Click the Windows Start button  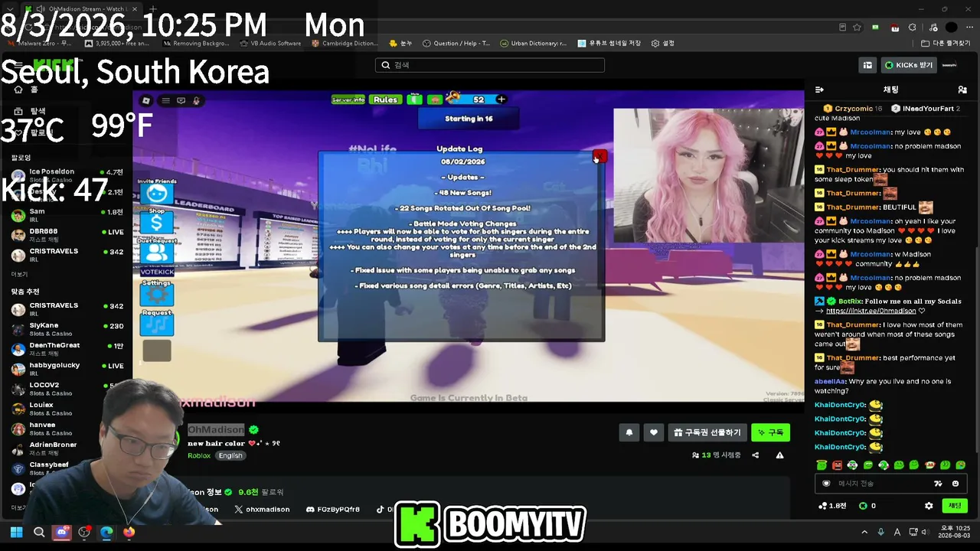16,532
